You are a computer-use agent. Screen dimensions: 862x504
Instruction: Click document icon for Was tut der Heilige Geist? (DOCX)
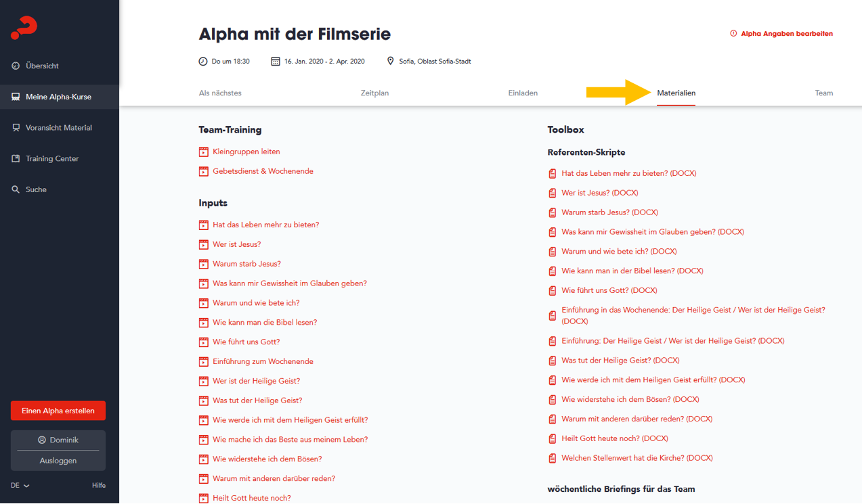coord(553,361)
